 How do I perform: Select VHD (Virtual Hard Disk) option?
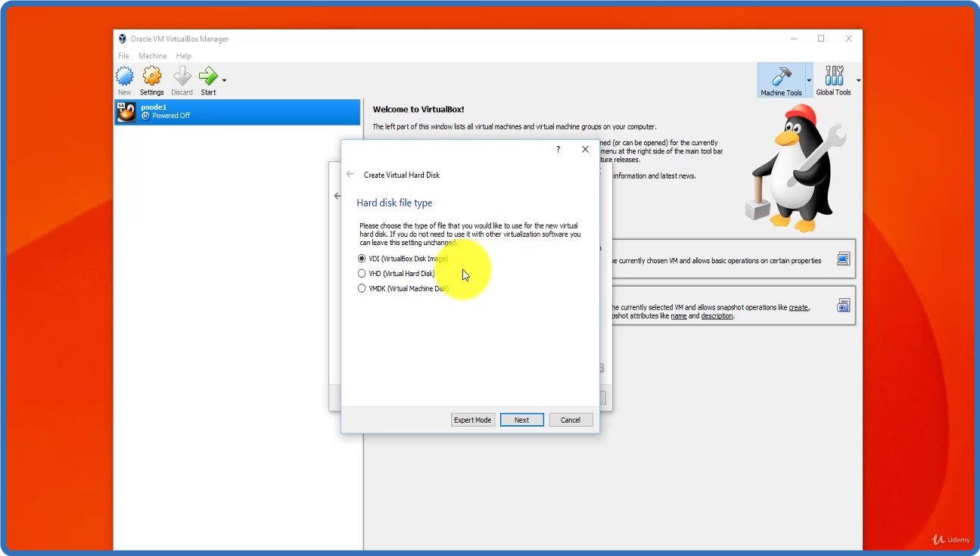tap(362, 273)
